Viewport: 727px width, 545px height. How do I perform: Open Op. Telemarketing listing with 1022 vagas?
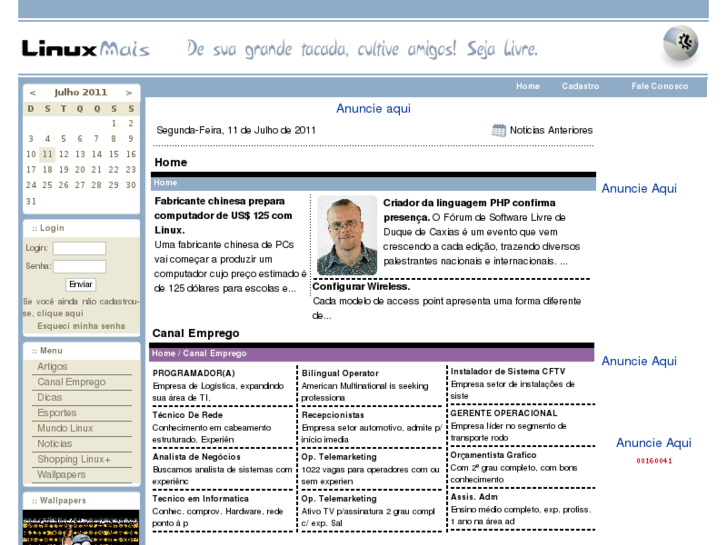point(339,457)
